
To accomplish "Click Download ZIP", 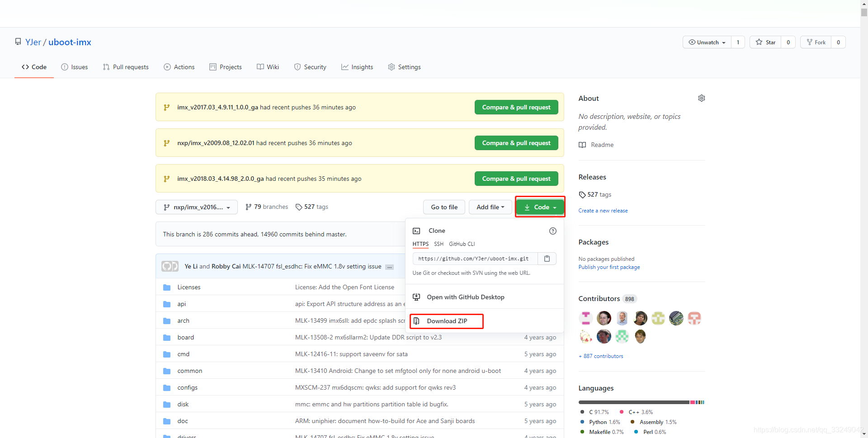I will point(447,321).
